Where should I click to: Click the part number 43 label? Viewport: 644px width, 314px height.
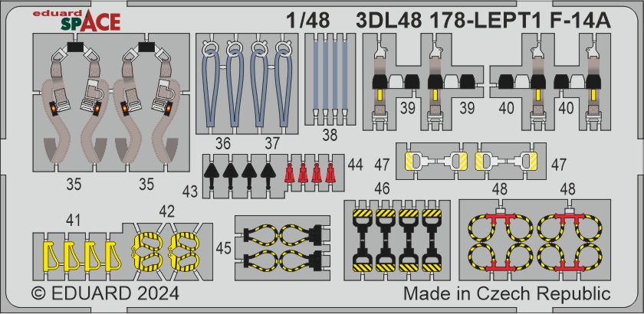pyautogui.click(x=191, y=188)
